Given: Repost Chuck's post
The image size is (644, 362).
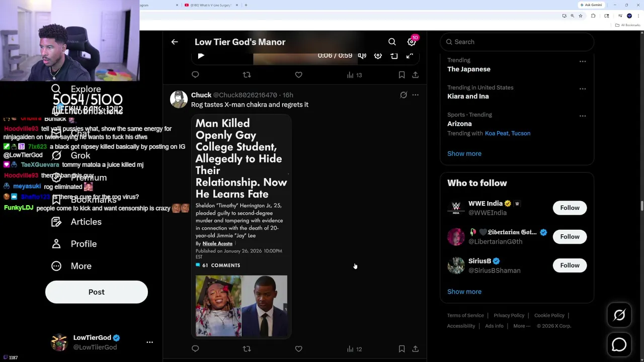Looking at the screenshot, I should (247, 349).
